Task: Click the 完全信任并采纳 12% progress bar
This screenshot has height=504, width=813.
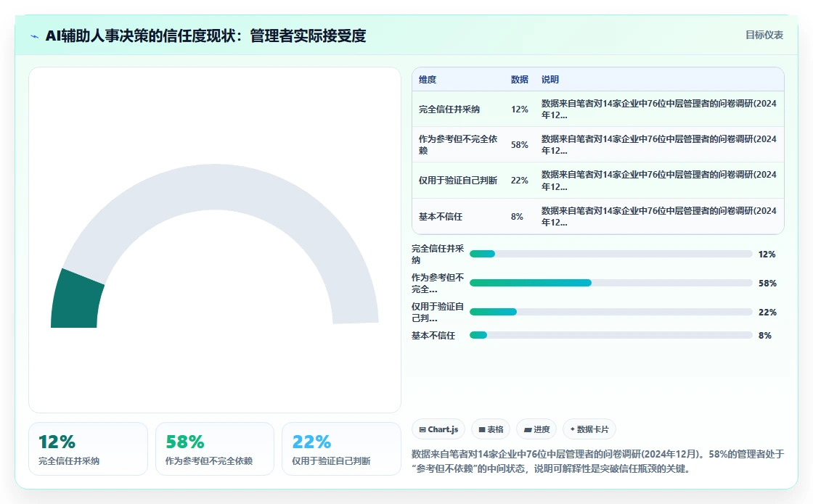Action: [610, 254]
